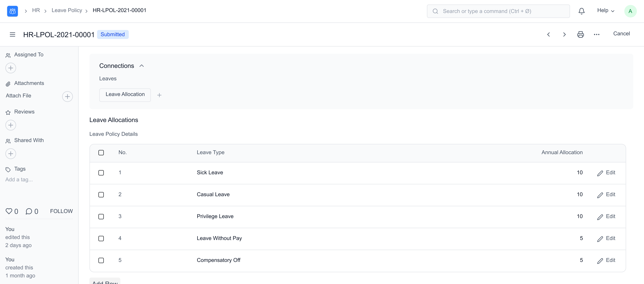Edit the Leave Without Pay row
The height and width of the screenshot is (284, 644).
pos(606,239)
